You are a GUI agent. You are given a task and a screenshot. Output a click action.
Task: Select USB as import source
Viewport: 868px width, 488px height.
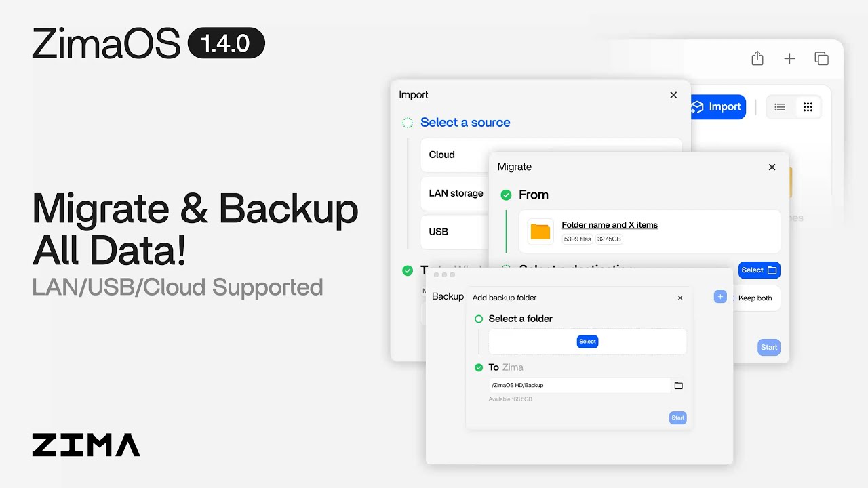456,232
